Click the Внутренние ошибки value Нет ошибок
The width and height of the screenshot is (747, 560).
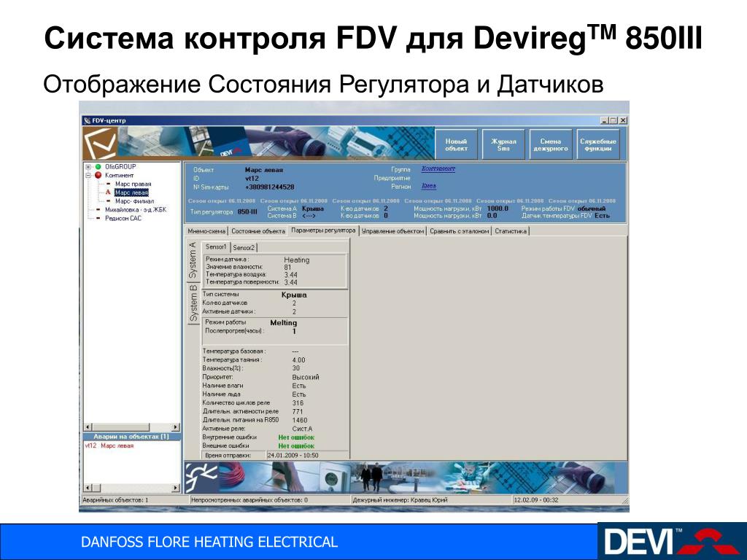(296, 437)
